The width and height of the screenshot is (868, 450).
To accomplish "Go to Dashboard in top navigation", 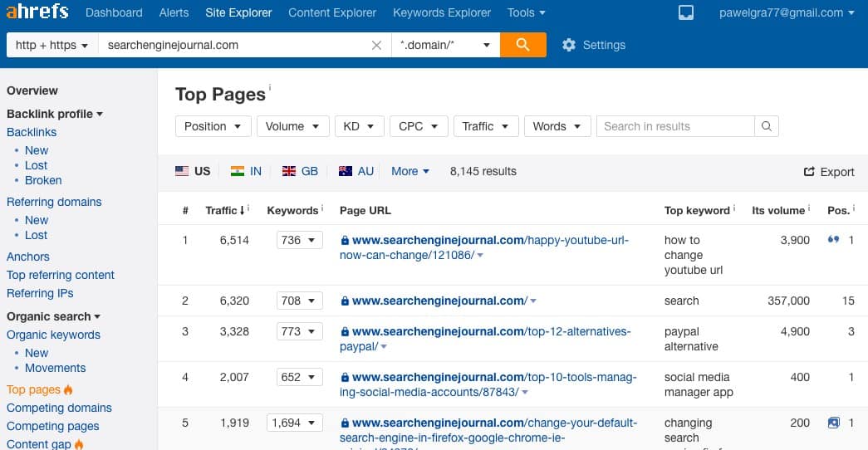I will click(114, 12).
